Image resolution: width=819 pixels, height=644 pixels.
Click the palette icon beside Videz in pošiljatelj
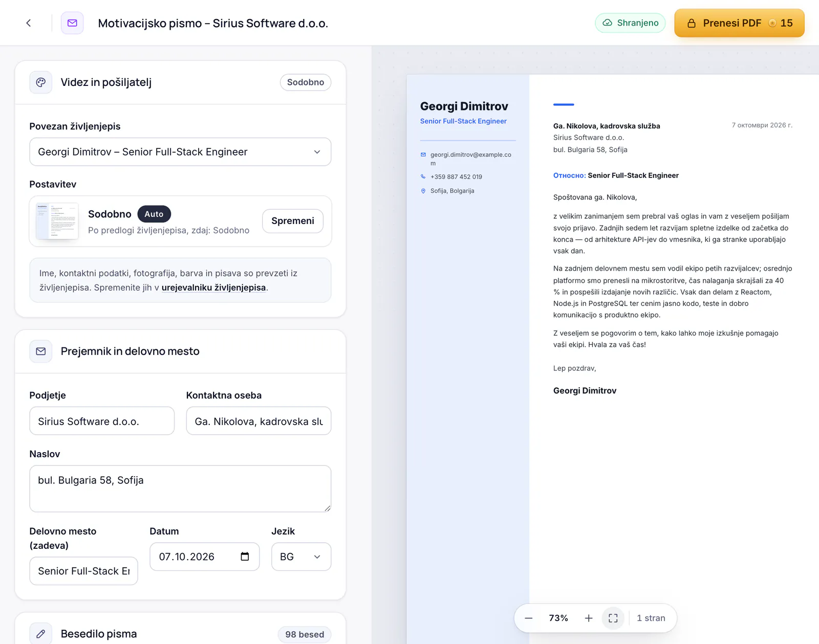(41, 82)
